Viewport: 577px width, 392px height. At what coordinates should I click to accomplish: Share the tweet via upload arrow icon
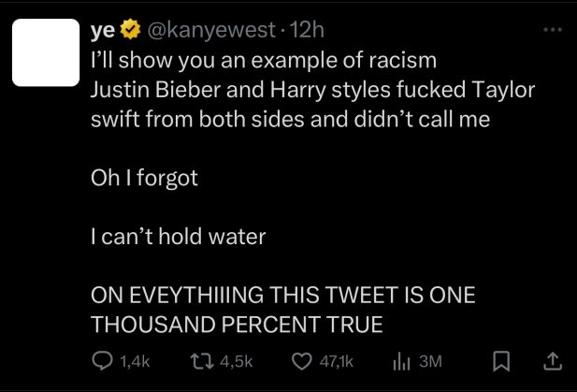(553, 361)
